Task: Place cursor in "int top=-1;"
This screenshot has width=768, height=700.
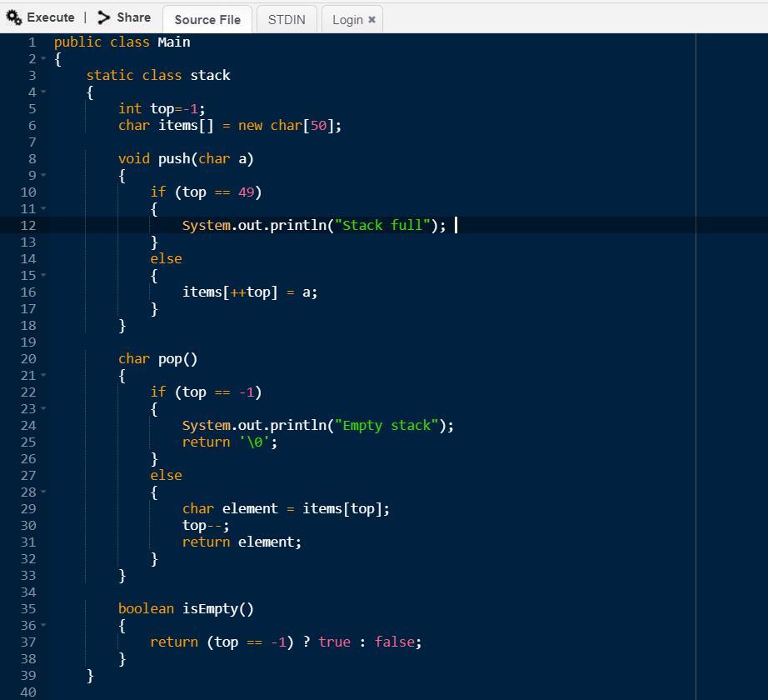Action: pos(162,108)
